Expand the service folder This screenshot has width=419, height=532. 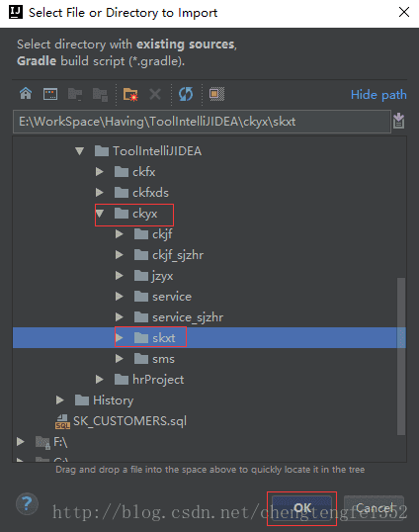[x=119, y=297]
